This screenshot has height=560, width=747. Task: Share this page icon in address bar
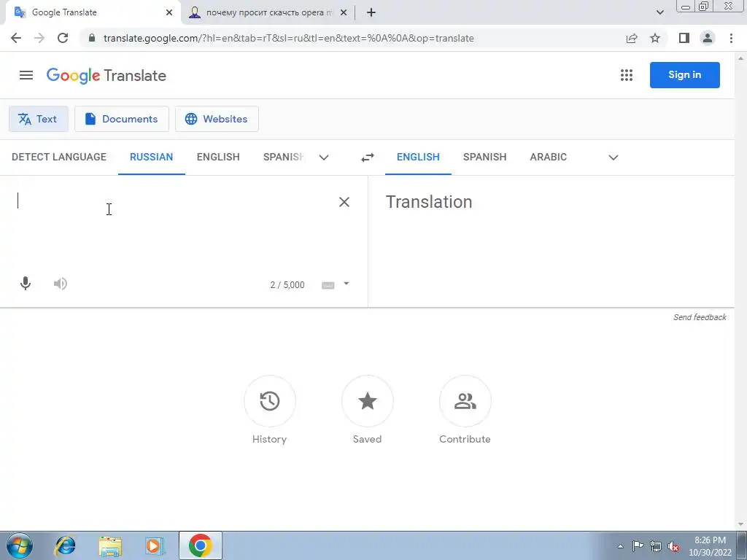pyautogui.click(x=632, y=38)
